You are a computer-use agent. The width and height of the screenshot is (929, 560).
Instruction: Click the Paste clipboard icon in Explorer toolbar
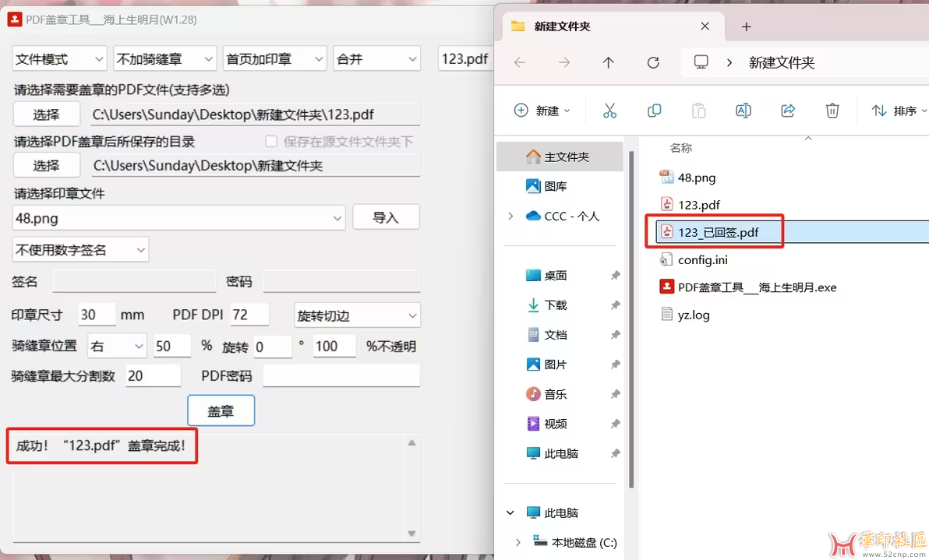[x=698, y=111]
